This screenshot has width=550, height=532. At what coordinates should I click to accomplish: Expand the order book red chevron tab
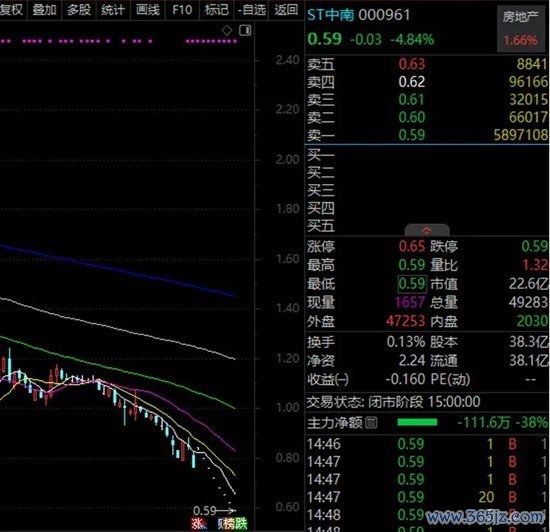click(427, 230)
